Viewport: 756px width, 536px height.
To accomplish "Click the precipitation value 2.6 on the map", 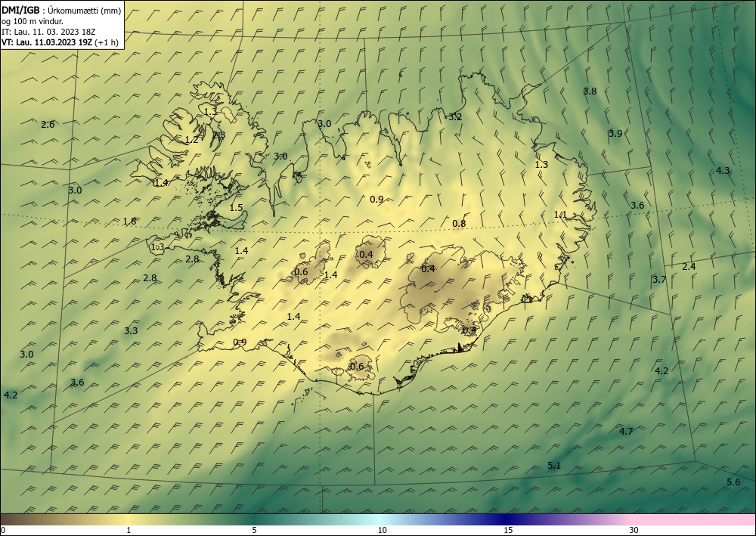I will [48, 124].
